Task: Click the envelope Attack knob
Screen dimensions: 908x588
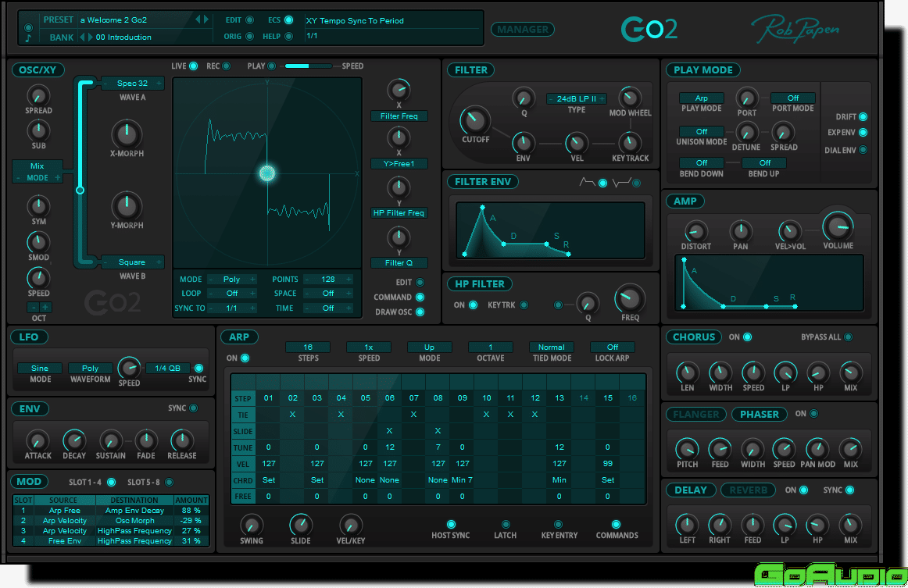Action: pos(38,441)
